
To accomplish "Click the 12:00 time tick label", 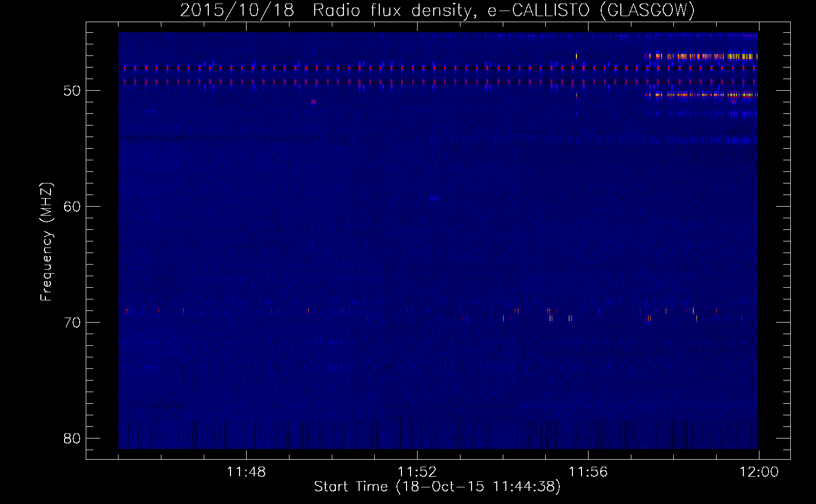I will pyautogui.click(x=759, y=472).
